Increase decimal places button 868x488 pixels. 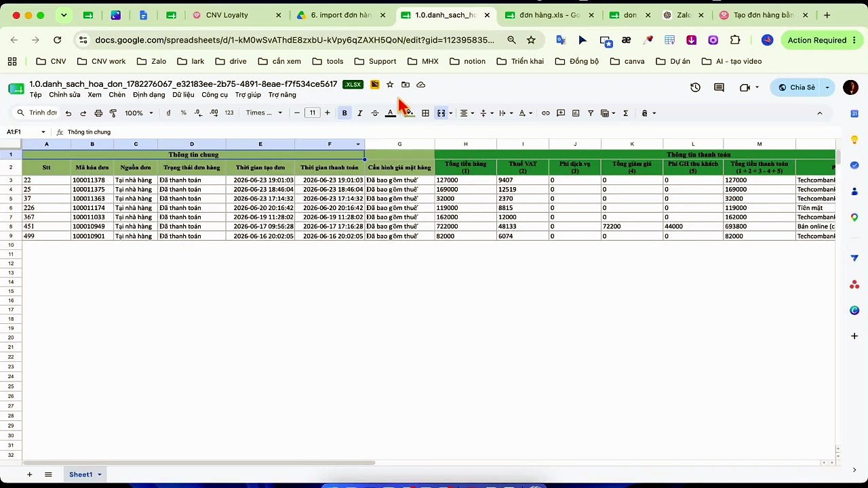pos(214,113)
